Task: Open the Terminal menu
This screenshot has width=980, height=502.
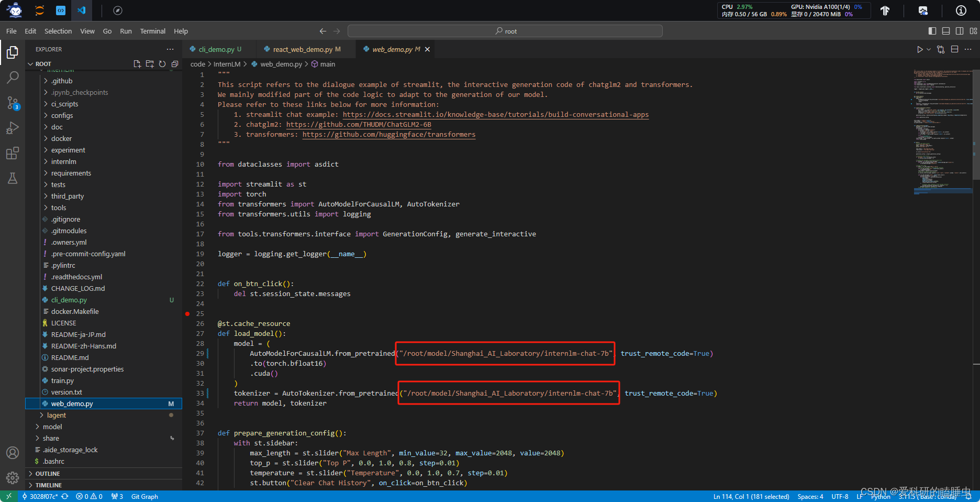Action: [153, 31]
